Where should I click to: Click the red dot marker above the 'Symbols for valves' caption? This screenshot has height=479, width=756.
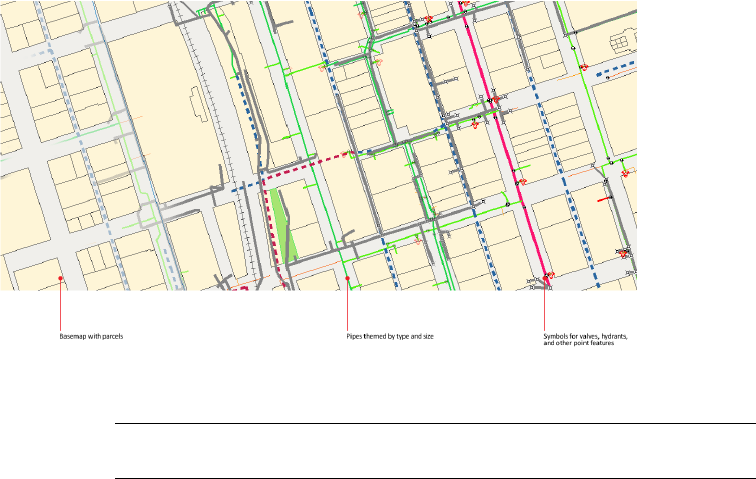tap(545, 278)
